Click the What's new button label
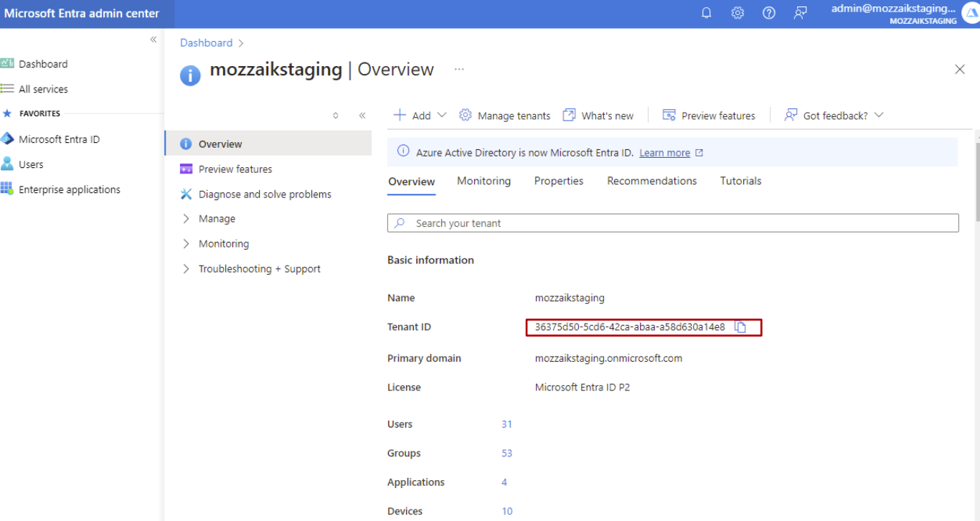980x521 pixels. [608, 116]
